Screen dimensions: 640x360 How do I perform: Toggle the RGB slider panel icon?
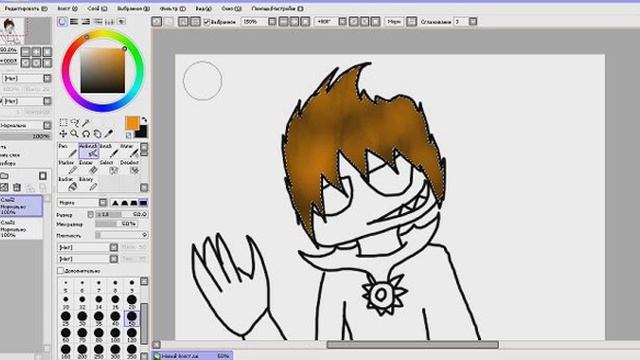click(x=74, y=22)
